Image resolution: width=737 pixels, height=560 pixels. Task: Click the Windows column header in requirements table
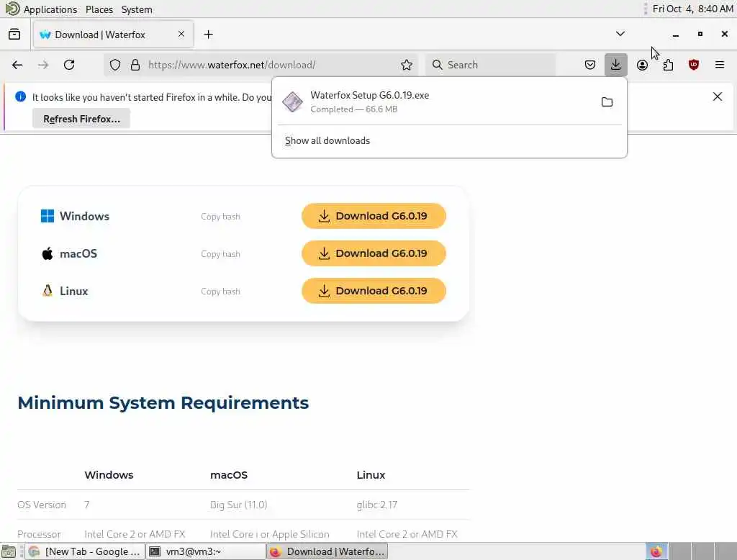pyautogui.click(x=109, y=475)
